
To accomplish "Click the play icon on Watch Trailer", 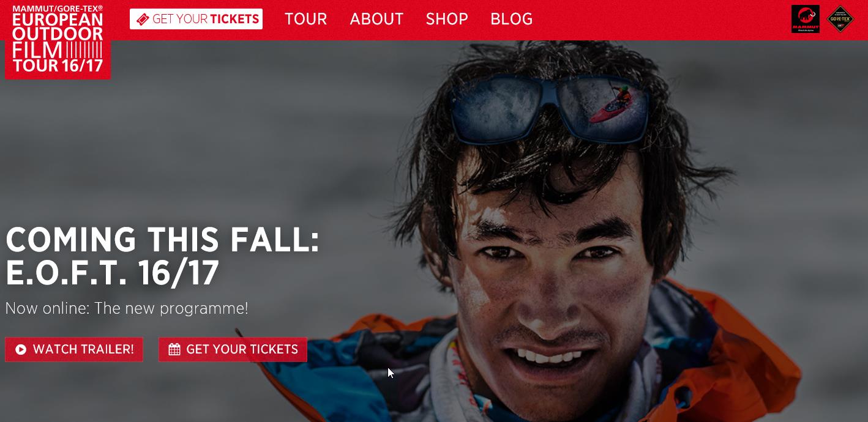I will pyautogui.click(x=21, y=349).
